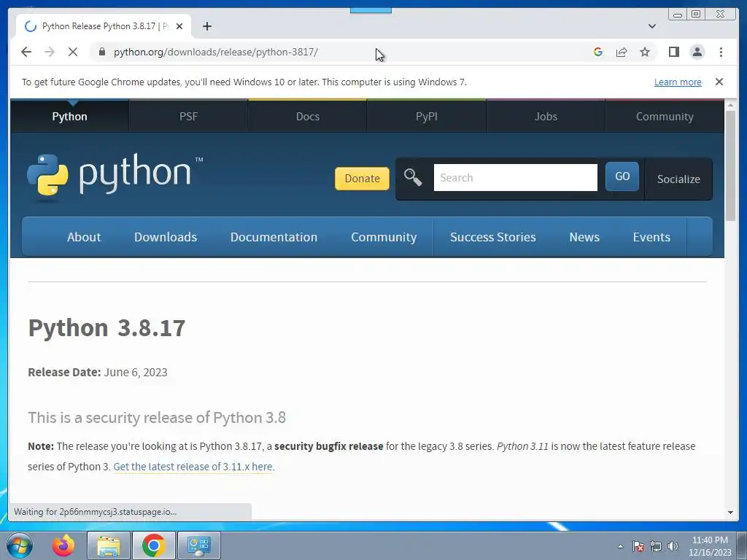This screenshot has height=560, width=747.
Task: Open the Success Stories menu
Action: coord(493,237)
